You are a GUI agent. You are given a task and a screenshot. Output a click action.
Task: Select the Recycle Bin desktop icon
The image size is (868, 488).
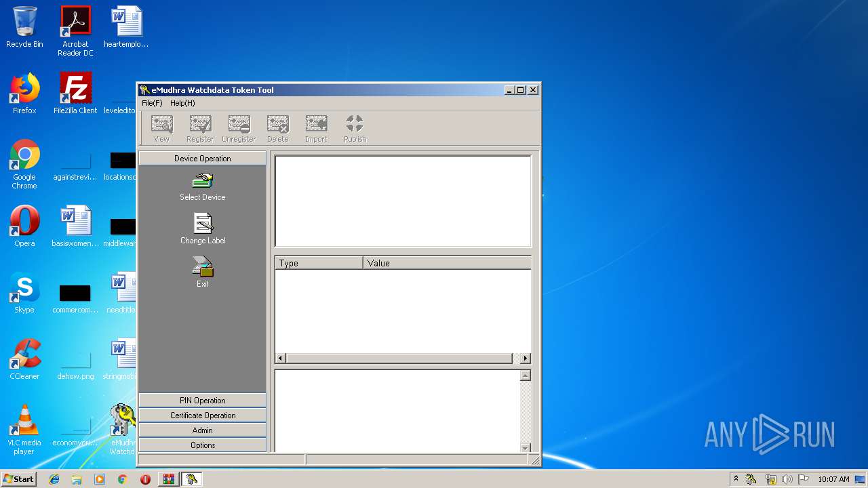24,28
